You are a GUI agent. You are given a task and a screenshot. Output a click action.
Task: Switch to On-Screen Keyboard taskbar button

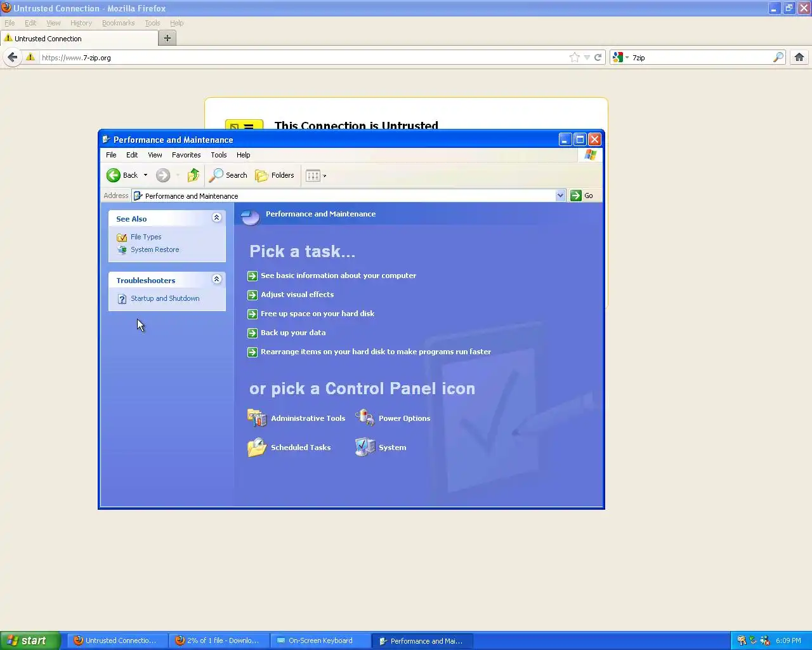pyautogui.click(x=320, y=641)
